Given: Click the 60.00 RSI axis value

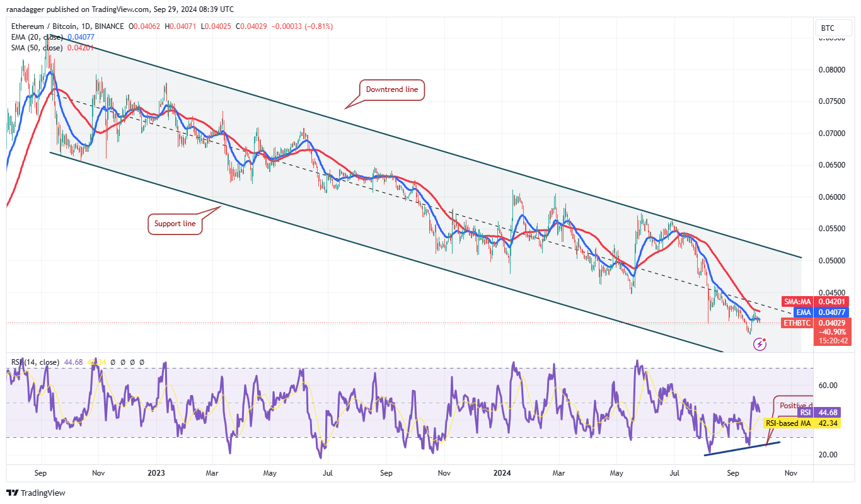Looking at the screenshot, I should (x=828, y=386).
